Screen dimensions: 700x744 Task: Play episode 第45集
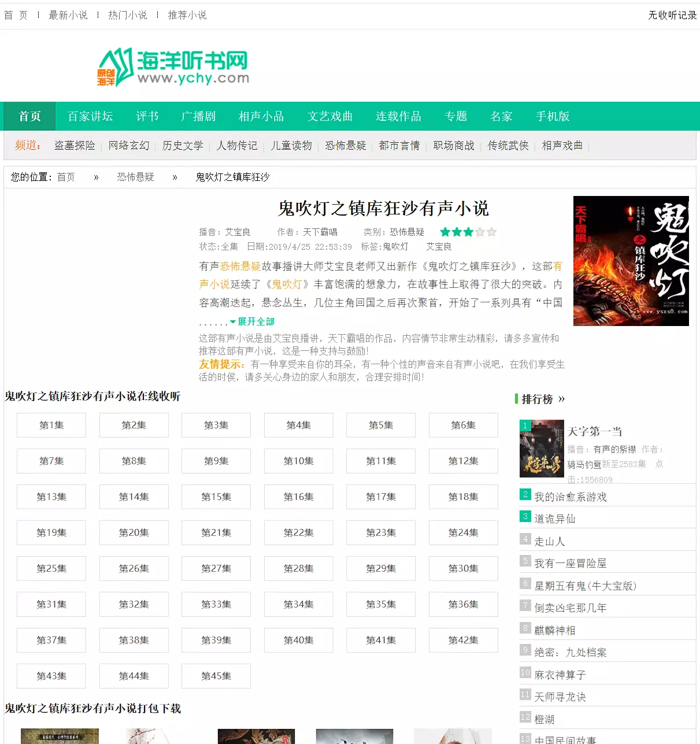point(216,676)
